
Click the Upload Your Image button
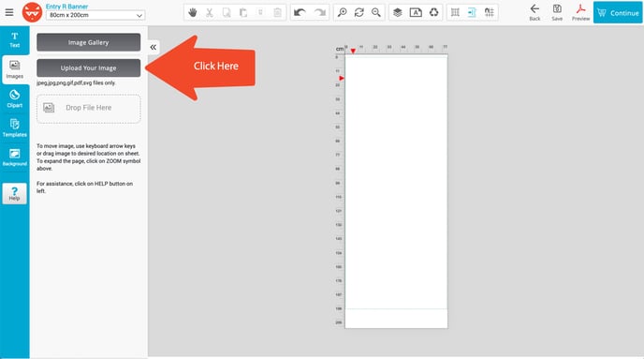(88, 67)
